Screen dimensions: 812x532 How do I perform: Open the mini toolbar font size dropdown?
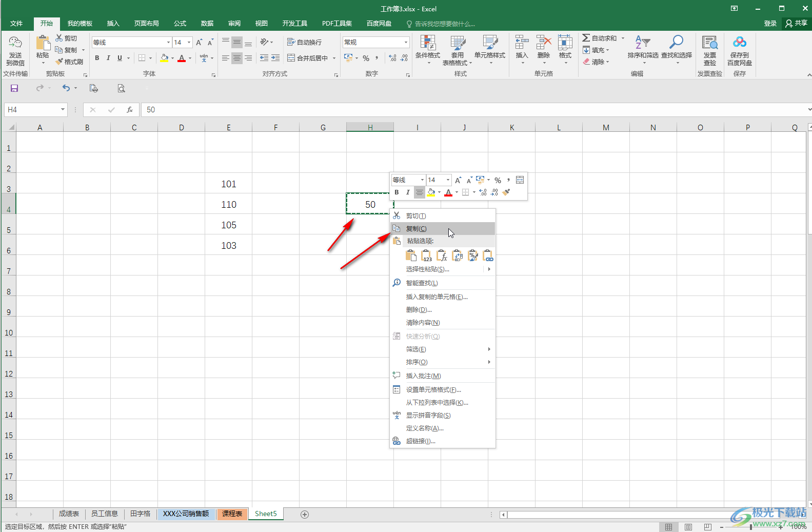(x=448, y=180)
